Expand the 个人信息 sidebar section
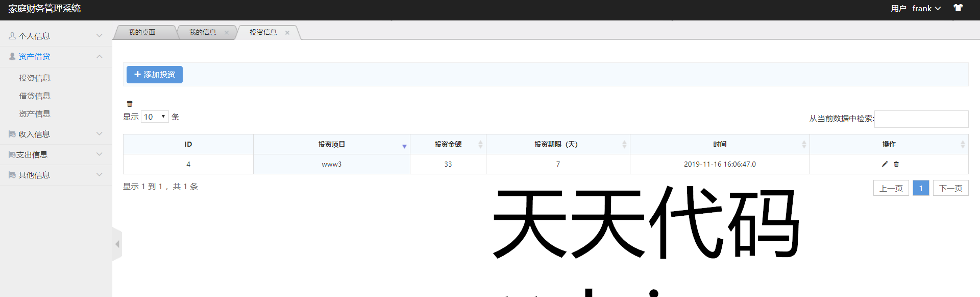This screenshot has width=980, height=297. pos(56,36)
